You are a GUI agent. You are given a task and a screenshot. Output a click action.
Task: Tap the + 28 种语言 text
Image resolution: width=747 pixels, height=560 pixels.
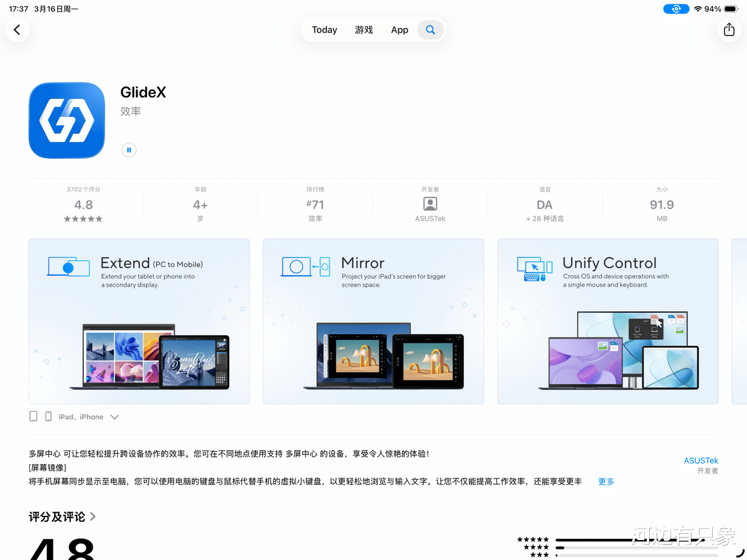coord(545,218)
